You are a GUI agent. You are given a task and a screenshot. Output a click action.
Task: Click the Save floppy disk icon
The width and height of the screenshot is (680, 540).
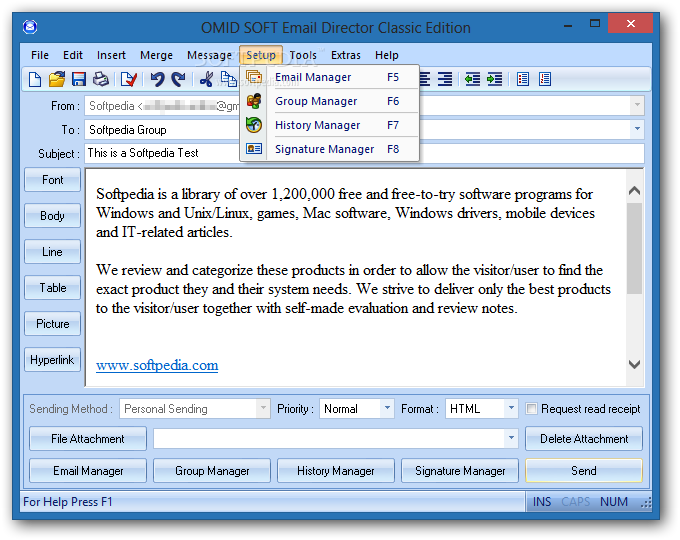coord(78,79)
